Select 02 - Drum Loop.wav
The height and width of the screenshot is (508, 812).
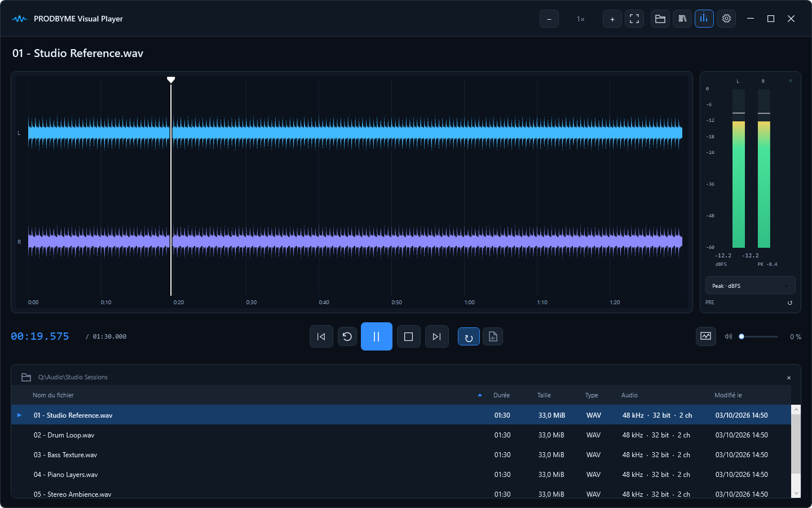pos(401,435)
